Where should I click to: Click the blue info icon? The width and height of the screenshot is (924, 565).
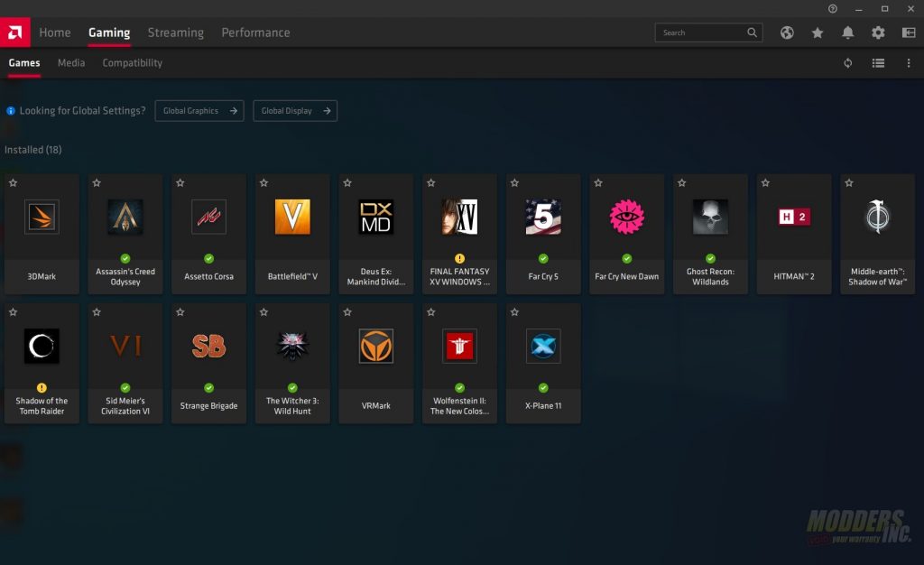[11, 111]
